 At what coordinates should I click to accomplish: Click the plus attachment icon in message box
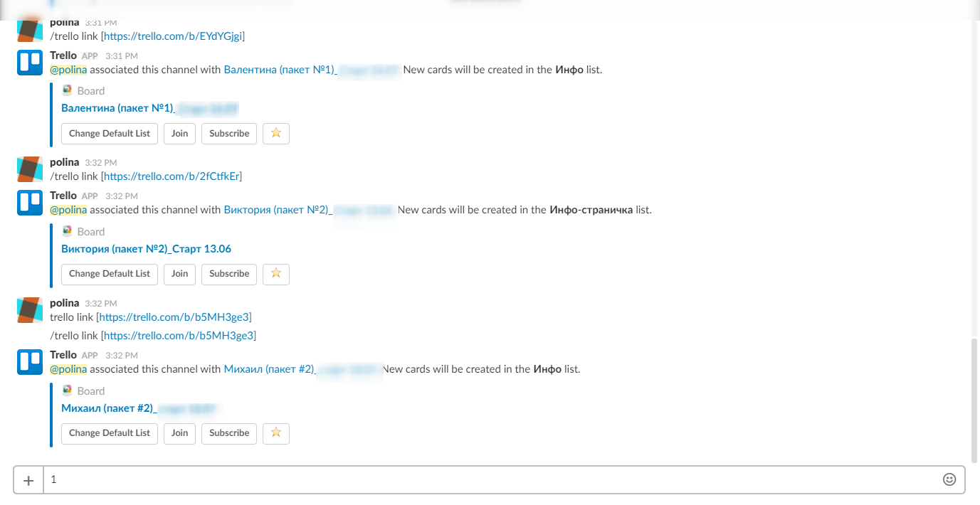point(28,480)
